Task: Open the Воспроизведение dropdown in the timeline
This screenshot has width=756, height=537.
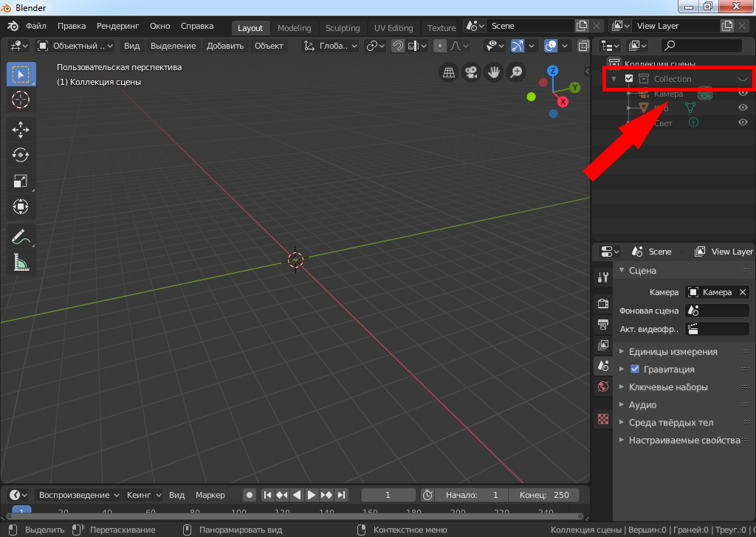Action: click(78, 495)
